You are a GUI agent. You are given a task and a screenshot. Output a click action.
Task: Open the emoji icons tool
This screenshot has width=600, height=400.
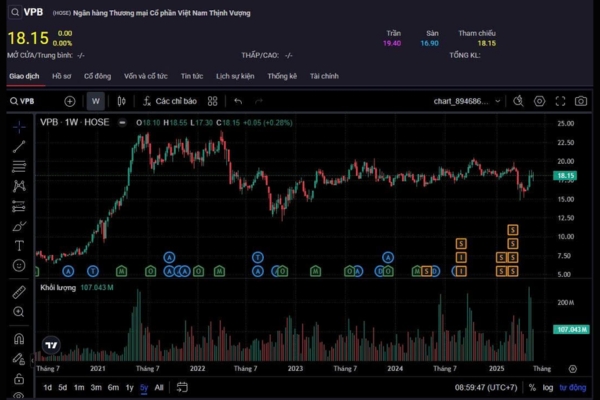click(19, 266)
